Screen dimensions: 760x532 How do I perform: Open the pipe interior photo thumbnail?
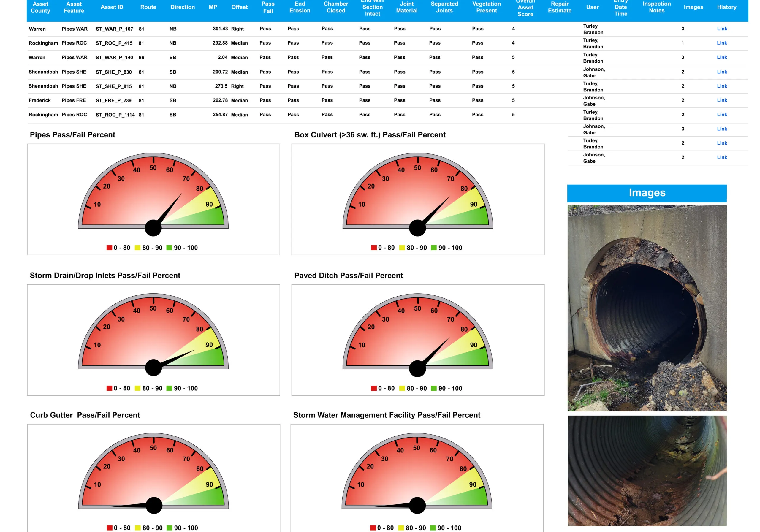[647, 471]
